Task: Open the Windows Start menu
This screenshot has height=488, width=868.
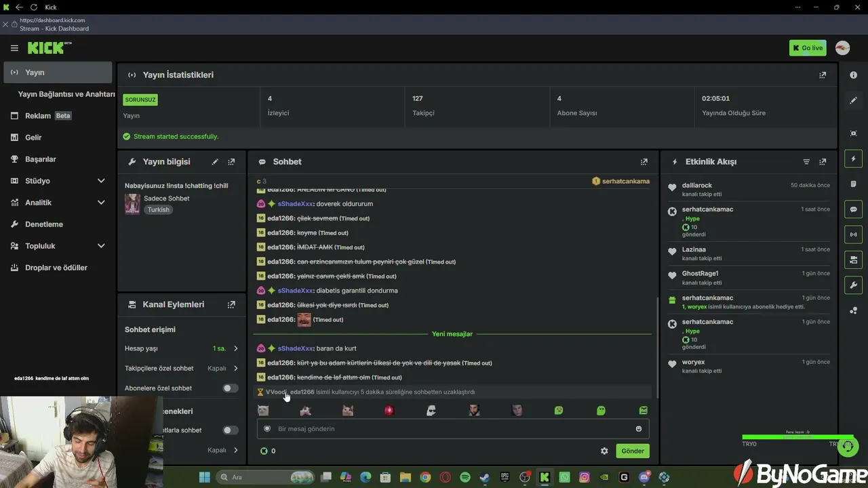Action: 204,477
